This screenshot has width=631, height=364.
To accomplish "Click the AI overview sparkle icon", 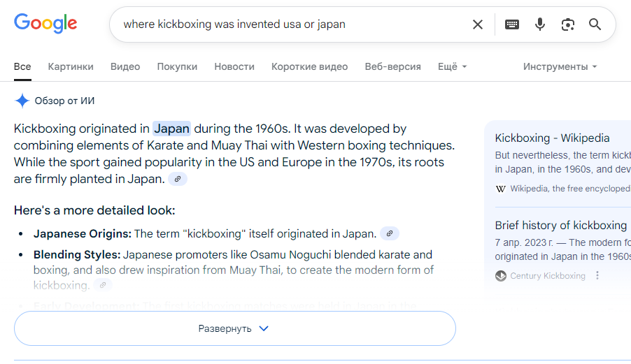I will pos(22,101).
